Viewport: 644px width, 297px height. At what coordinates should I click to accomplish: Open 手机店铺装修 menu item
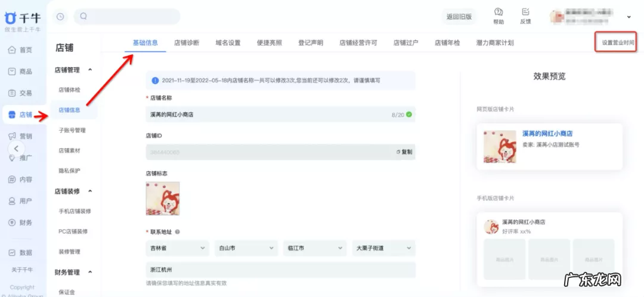(x=75, y=211)
